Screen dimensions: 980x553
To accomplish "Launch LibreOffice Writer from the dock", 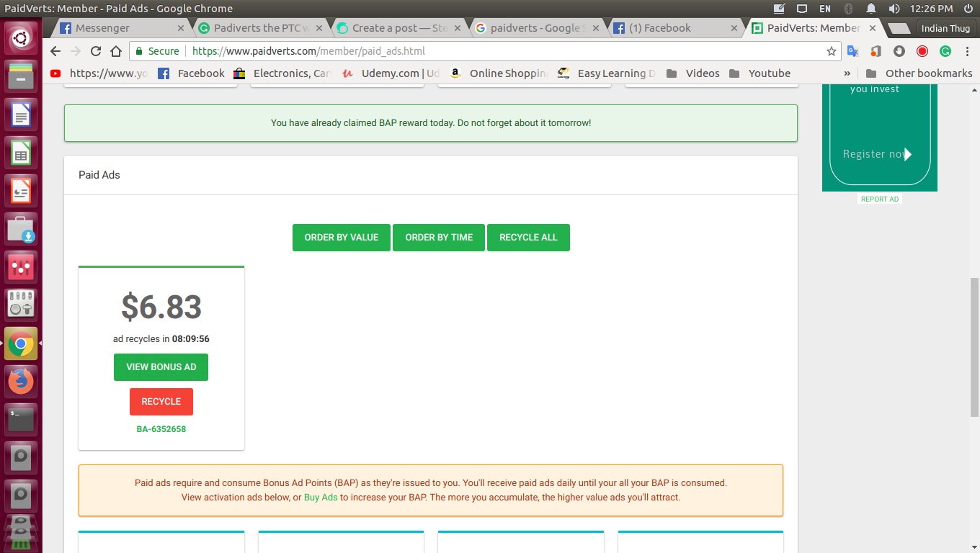I will (x=21, y=114).
